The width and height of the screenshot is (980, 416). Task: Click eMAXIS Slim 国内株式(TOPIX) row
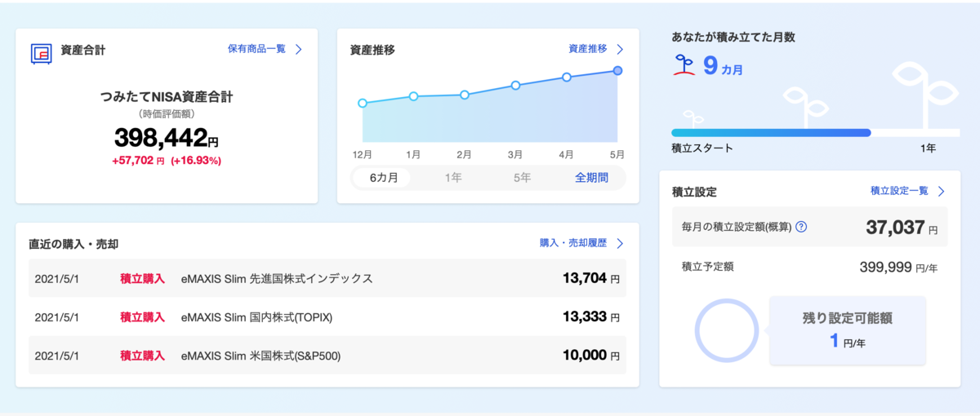pyautogui.click(x=327, y=317)
